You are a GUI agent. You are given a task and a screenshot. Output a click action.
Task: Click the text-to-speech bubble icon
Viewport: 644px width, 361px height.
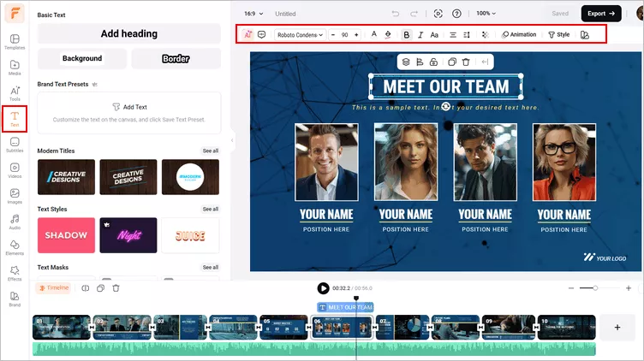click(262, 34)
